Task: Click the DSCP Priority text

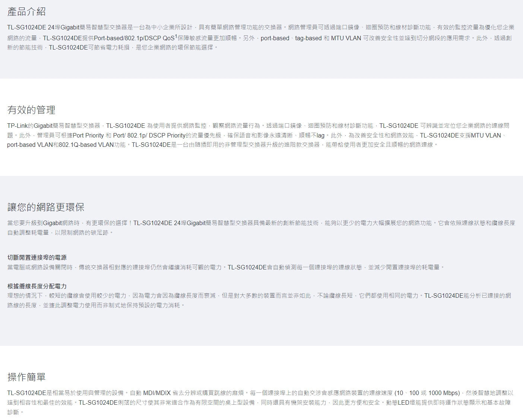Action: coord(167,135)
